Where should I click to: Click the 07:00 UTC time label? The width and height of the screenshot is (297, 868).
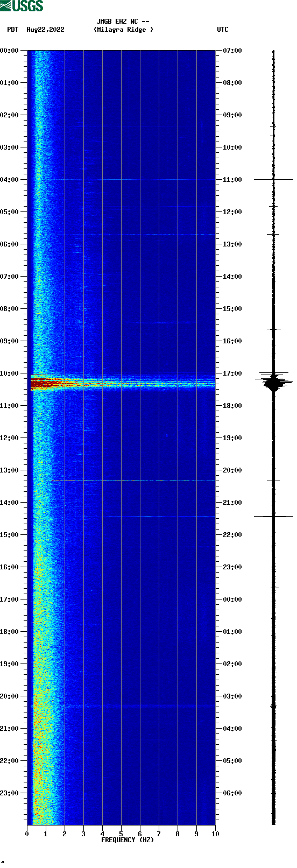[x=232, y=51]
